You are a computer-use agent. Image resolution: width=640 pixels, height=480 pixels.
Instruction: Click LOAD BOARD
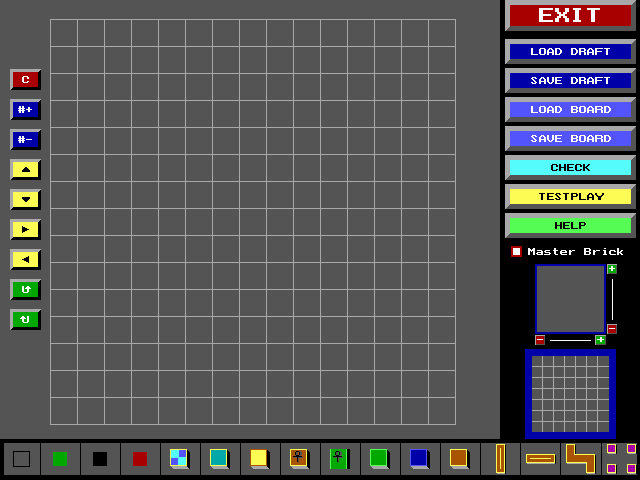tap(570, 110)
